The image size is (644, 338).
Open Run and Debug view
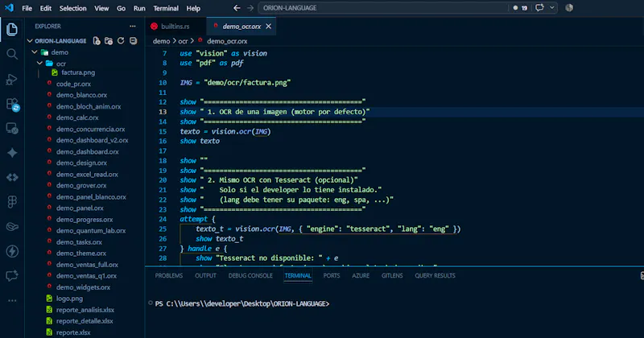(x=12, y=79)
